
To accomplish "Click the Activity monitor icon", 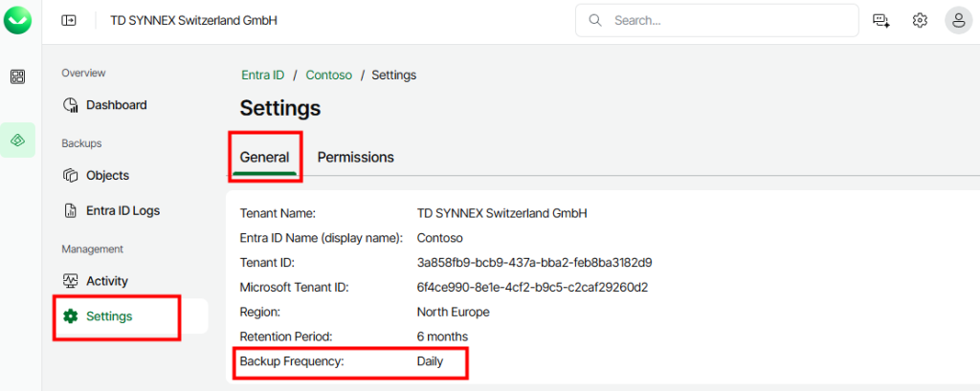I will click(x=70, y=281).
